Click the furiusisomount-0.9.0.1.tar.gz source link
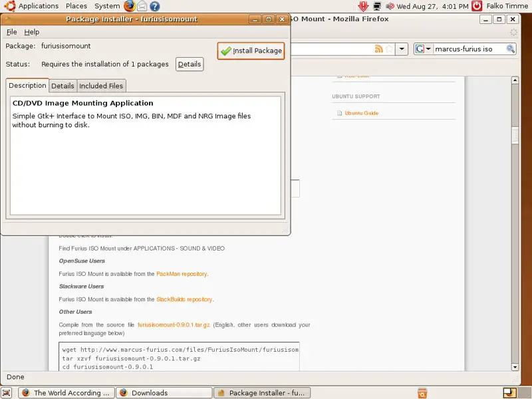 [174, 325]
